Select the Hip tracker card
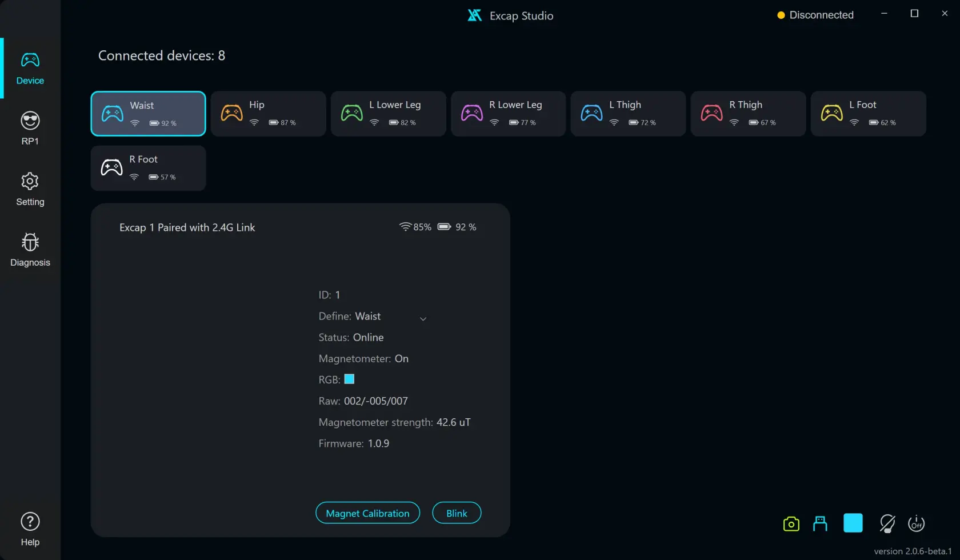Viewport: 960px width, 560px height. pyautogui.click(x=268, y=114)
